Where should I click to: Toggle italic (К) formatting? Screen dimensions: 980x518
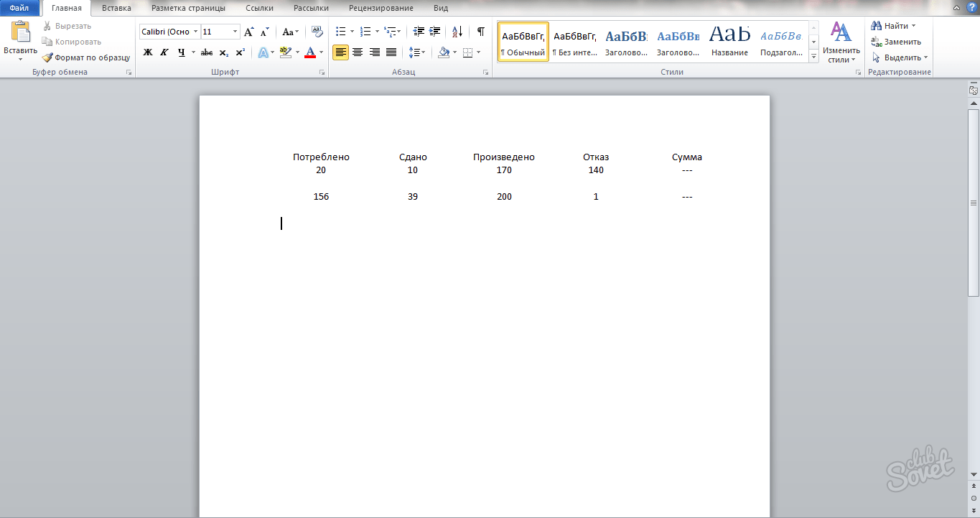click(164, 52)
